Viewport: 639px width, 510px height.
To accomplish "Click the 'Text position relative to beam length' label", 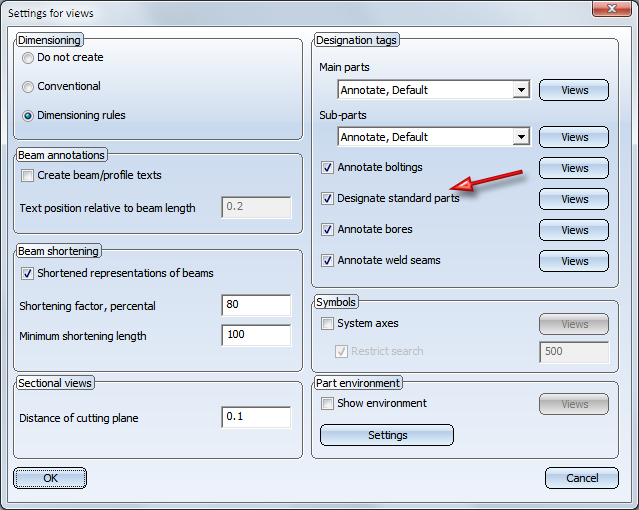I will point(108,208).
